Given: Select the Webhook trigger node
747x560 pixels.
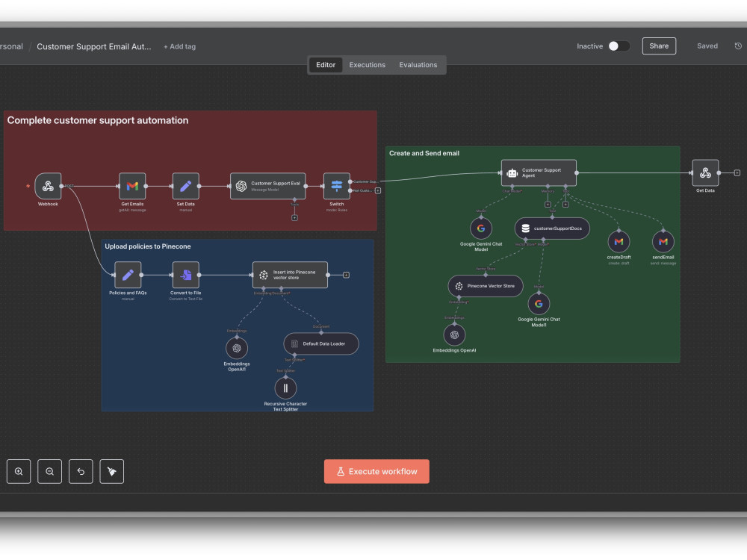Looking at the screenshot, I should pos(48,186).
